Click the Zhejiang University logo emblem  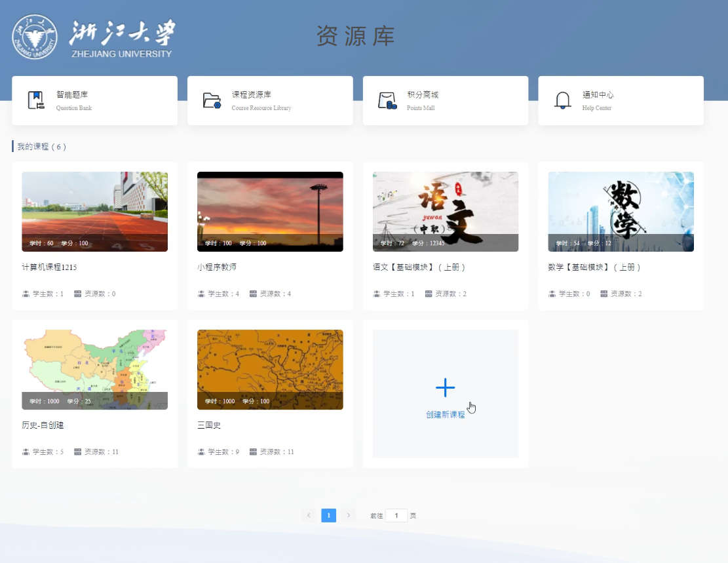tap(35, 37)
